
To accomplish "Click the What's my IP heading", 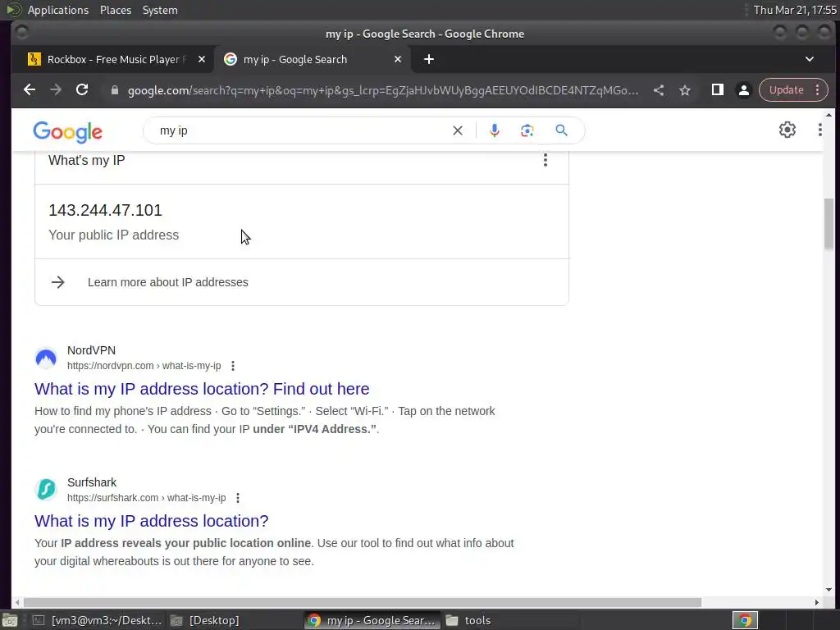I will pyautogui.click(x=87, y=160).
